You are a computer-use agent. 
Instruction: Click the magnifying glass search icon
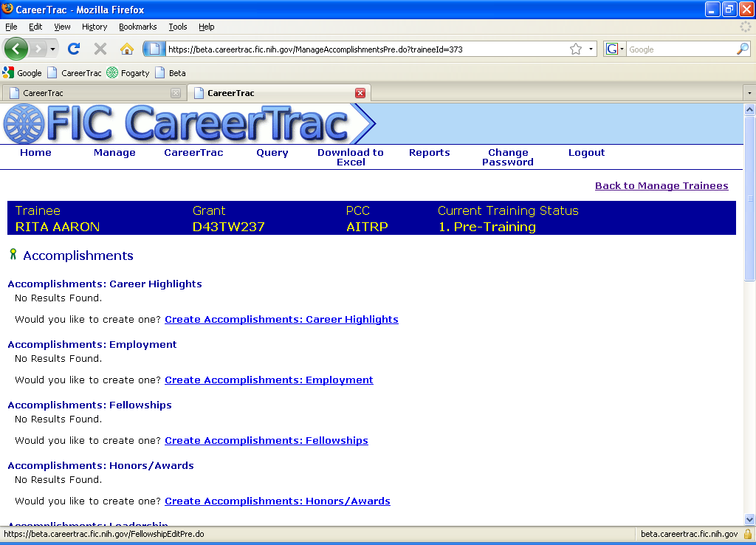click(743, 49)
